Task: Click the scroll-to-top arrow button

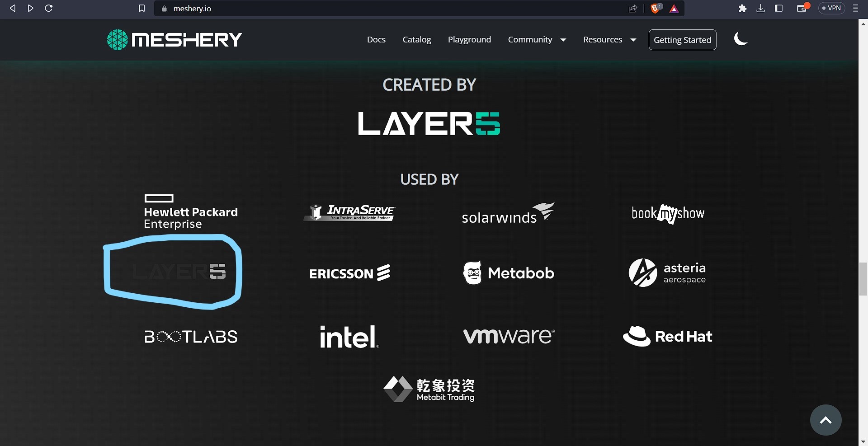Action: [825, 420]
